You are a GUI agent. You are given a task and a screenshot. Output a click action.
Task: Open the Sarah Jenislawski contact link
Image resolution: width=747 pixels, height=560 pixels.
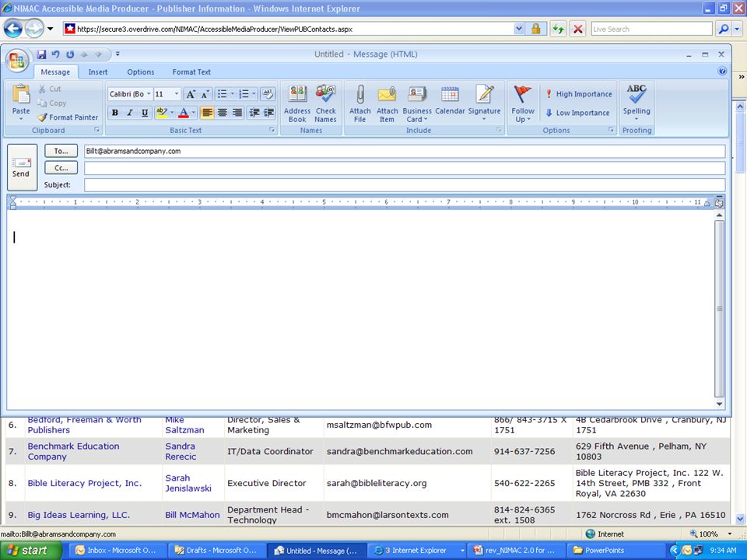[x=188, y=483]
